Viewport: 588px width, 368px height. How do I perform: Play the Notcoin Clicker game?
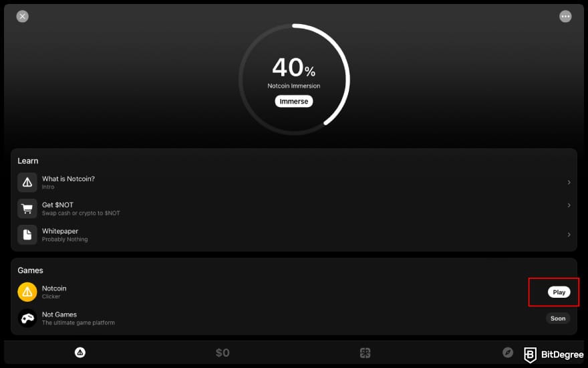(559, 292)
